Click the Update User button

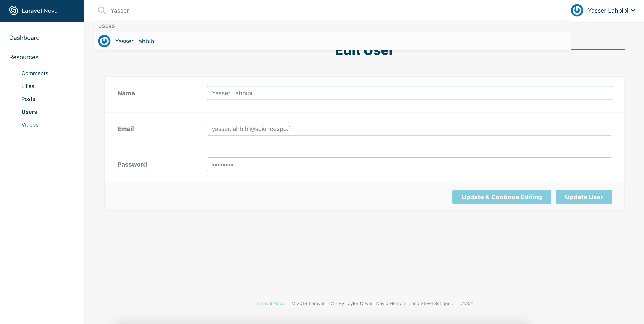pyautogui.click(x=584, y=197)
